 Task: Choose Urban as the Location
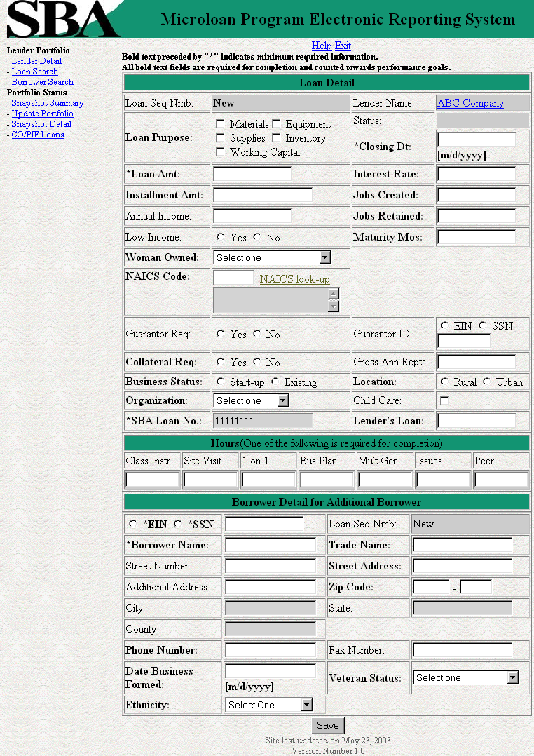(487, 382)
